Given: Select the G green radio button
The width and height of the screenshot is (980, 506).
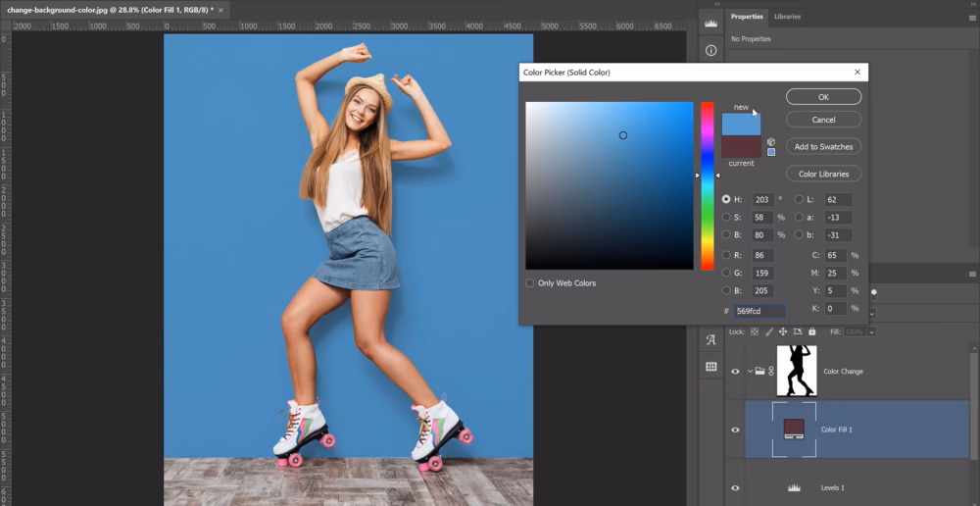Looking at the screenshot, I should [726, 273].
